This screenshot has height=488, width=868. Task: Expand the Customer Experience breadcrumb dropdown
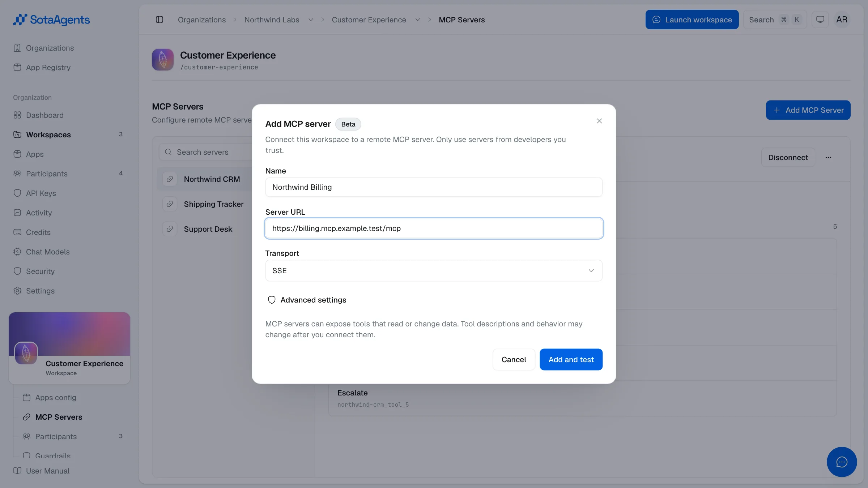[x=418, y=20]
